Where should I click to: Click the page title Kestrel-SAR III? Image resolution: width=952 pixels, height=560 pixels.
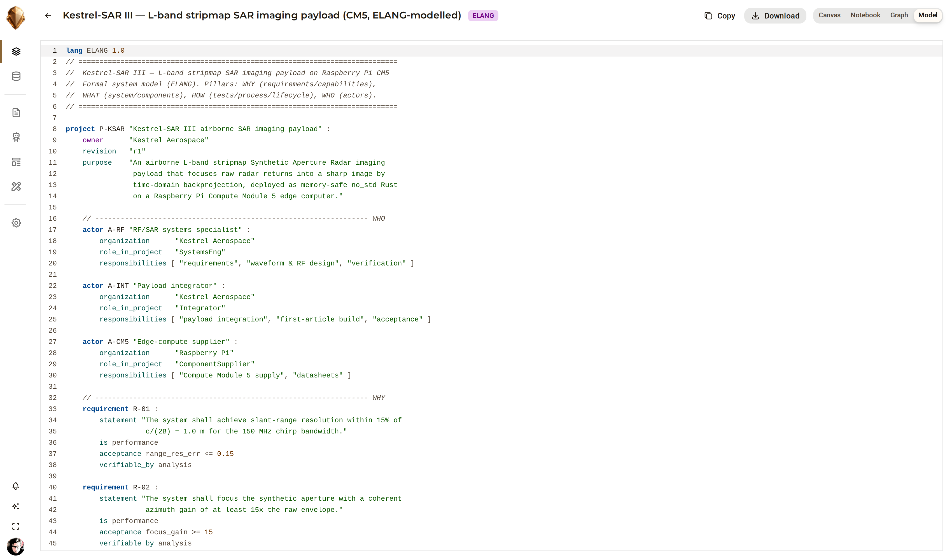pyautogui.click(x=262, y=15)
